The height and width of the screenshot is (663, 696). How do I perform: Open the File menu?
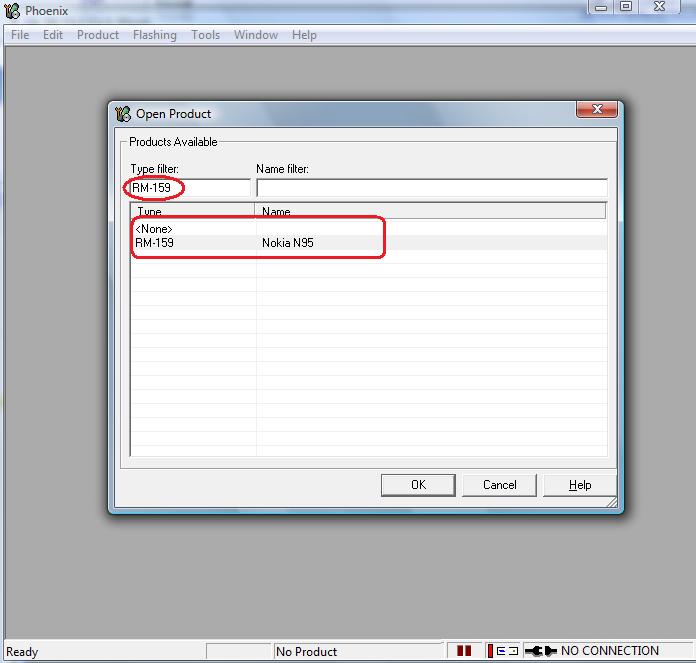20,35
